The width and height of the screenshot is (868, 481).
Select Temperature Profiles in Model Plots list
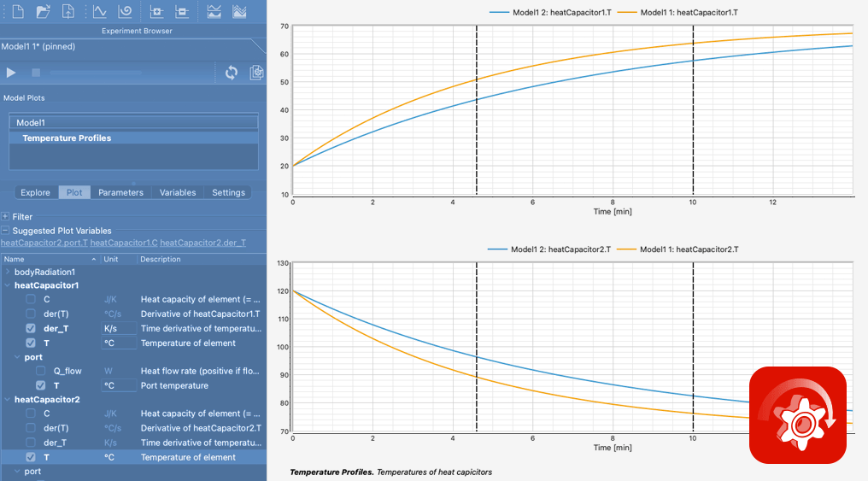133,138
